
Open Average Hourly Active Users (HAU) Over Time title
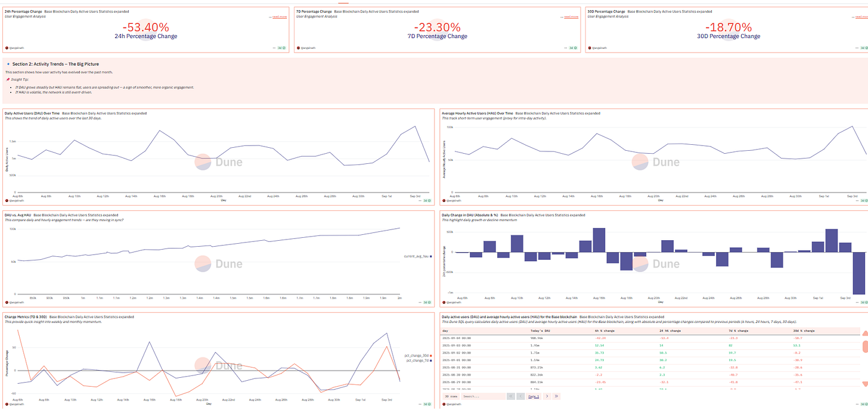tap(476, 113)
